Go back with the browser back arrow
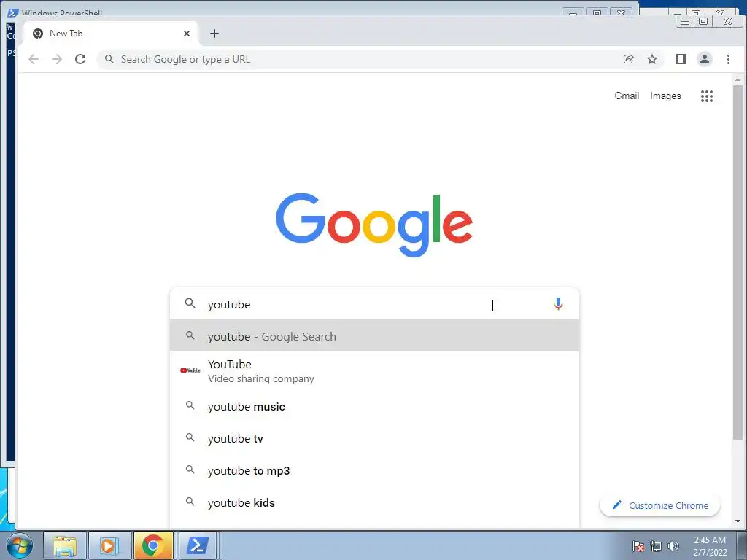Image resolution: width=747 pixels, height=560 pixels. (x=34, y=59)
